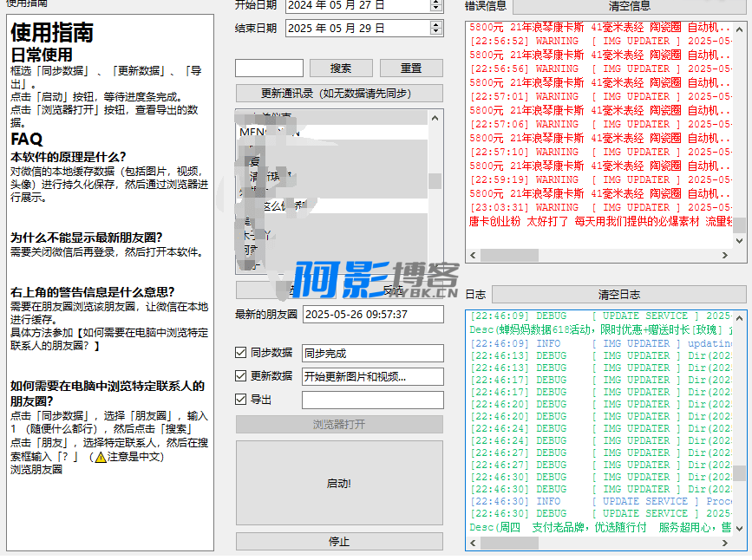Click the 重置 button
Image resolution: width=752 pixels, height=560 pixels.
pyautogui.click(x=411, y=68)
